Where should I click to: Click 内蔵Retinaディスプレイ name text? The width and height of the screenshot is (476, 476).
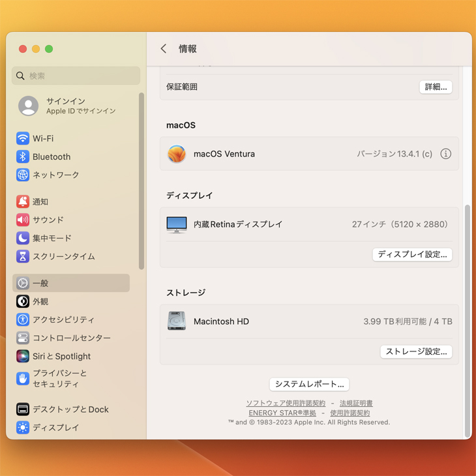[x=238, y=224]
